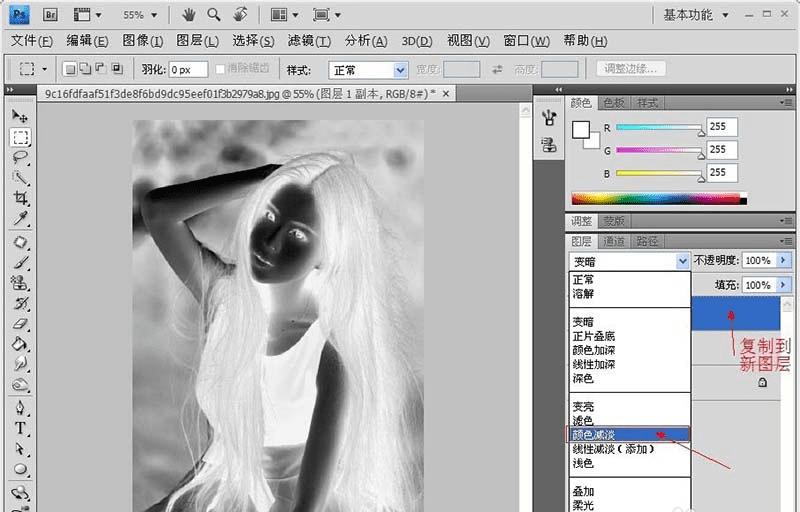Screen dimensions: 800x512
Task: Select the Horizontal Type tool
Action: [x=20, y=428]
